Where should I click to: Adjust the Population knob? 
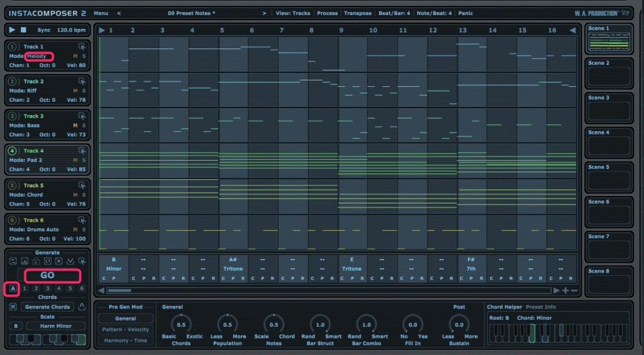click(x=228, y=325)
